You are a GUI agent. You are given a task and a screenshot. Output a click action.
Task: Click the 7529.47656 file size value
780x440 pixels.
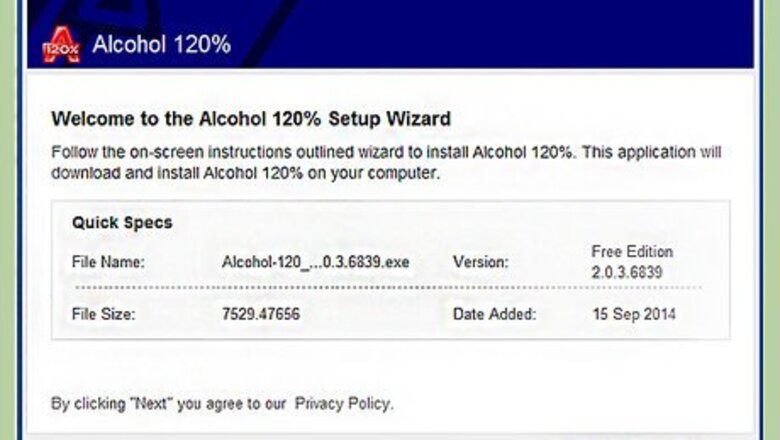[x=261, y=314]
